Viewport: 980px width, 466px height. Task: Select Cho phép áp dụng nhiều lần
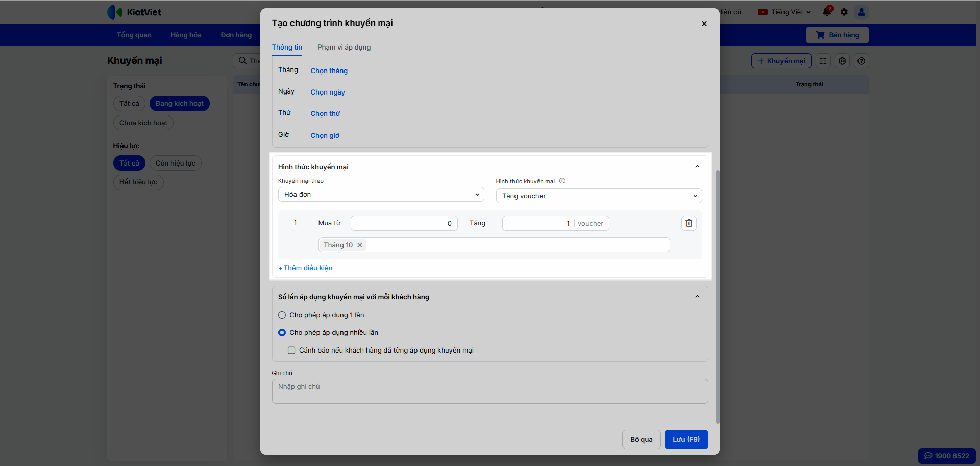[x=282, y=333]
